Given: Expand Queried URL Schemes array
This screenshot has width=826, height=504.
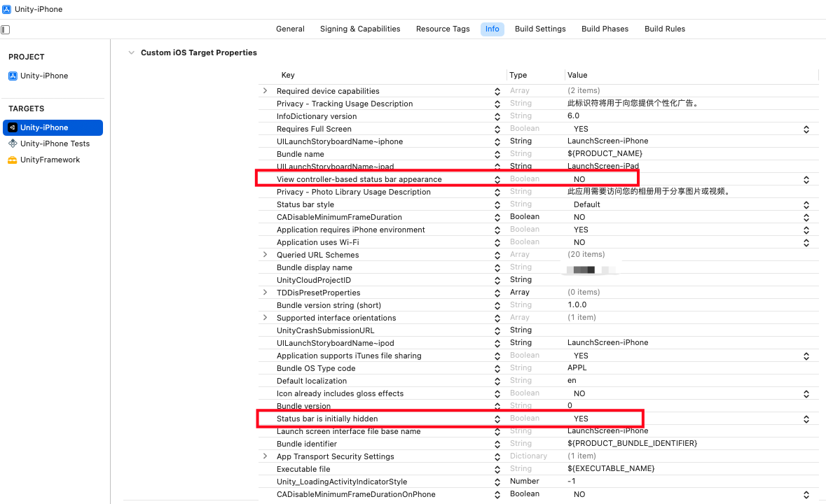Looking at the screenshot, I should (x=265, y=255).
